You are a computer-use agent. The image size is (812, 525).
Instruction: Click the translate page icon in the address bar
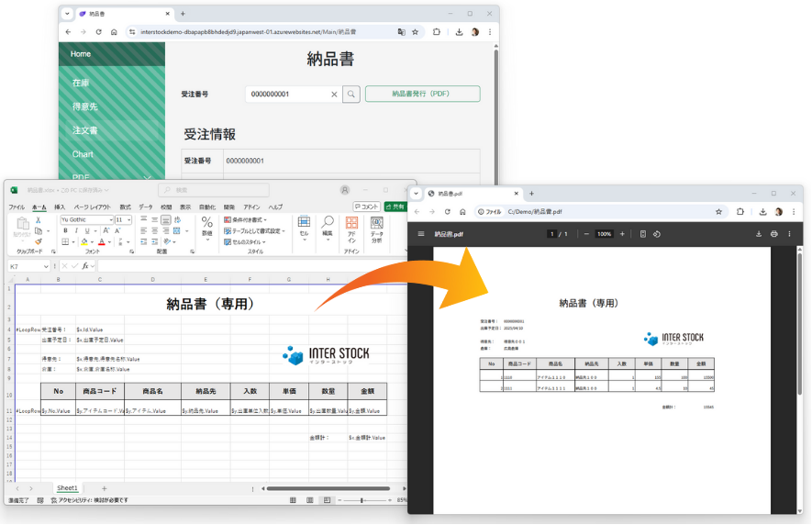[x=401, y=31]
